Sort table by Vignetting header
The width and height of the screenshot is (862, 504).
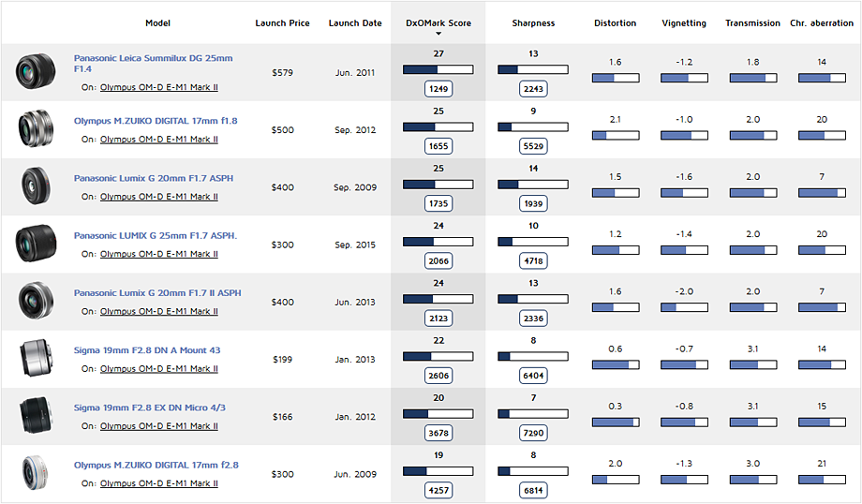684,23
